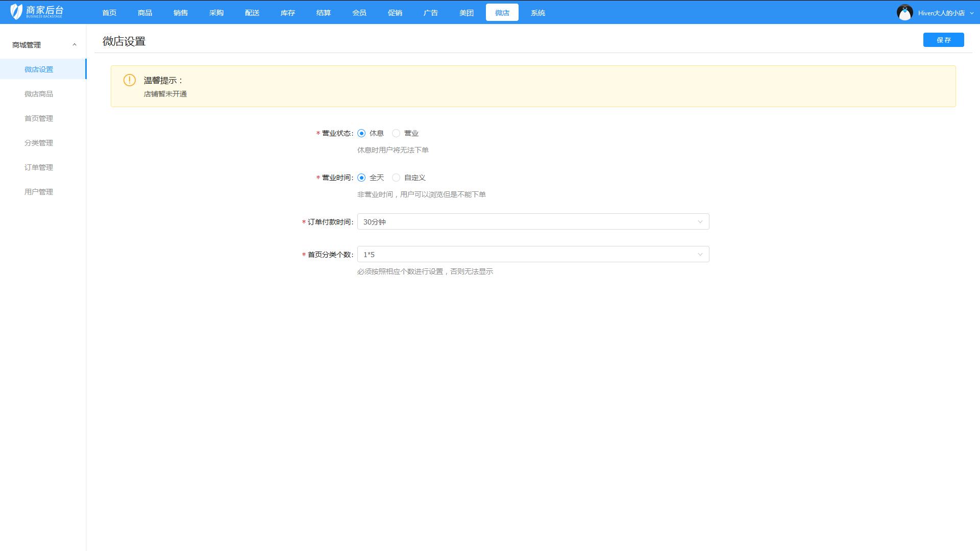The width and height of the screenshot is (980, 551).
Task: Enable the 营业 business status option
Action: [x=396, y=133]
